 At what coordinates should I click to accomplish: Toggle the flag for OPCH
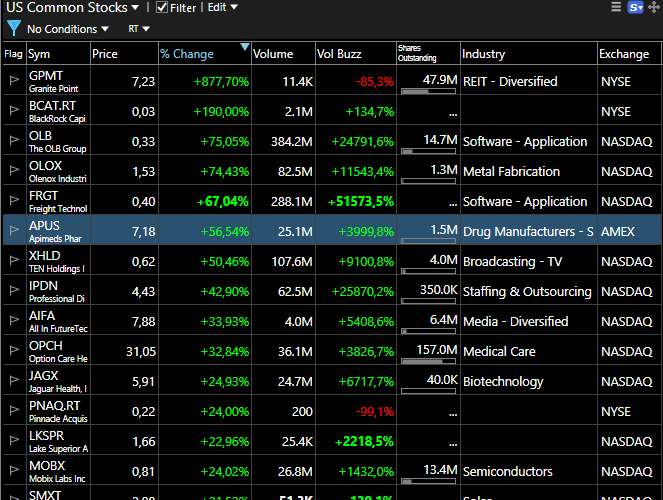14,350
